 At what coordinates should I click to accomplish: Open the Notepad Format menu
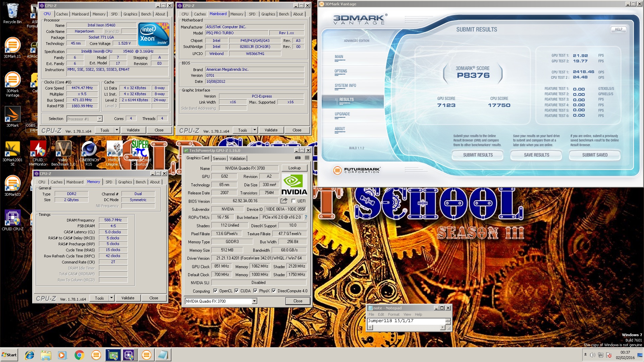393,314
